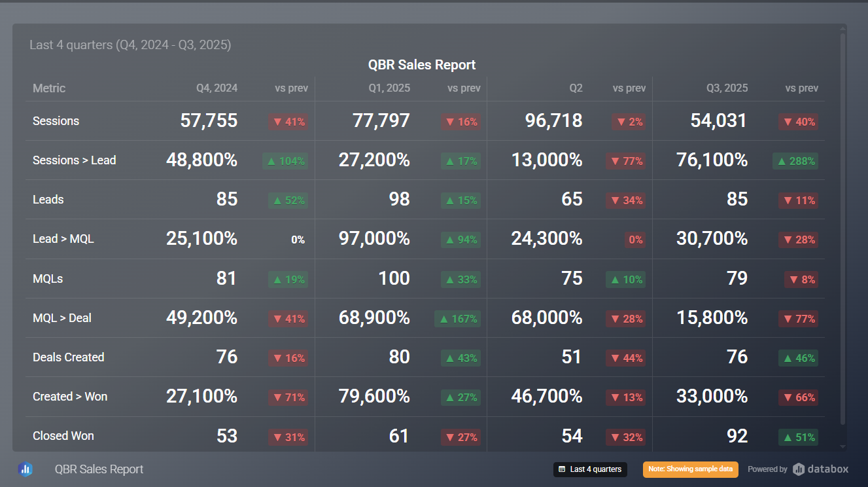Click the vertical scrollbar thumb
This screenshot has height=487, width=868.
coord(842,229)
